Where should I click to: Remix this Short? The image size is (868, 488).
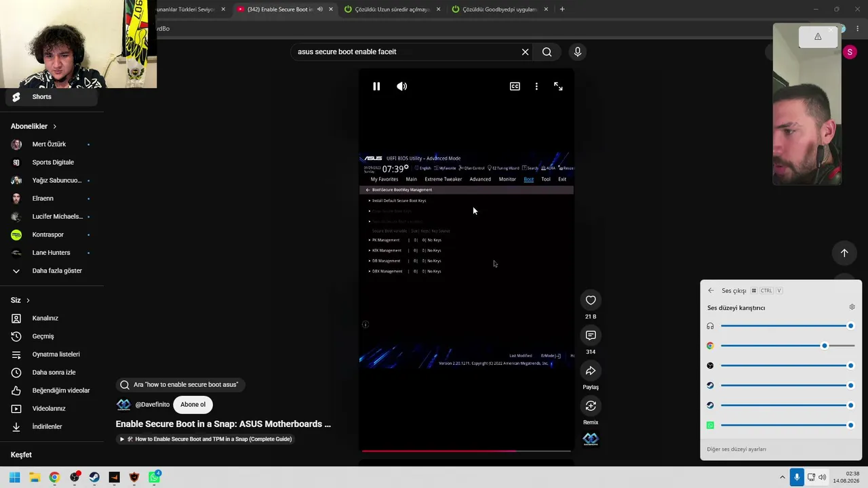[x=591, y=406]
